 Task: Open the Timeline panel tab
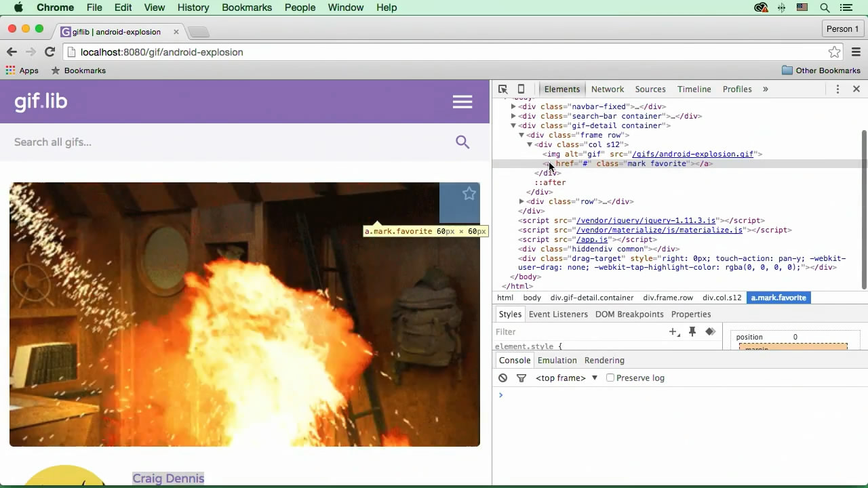click(694, 89)
